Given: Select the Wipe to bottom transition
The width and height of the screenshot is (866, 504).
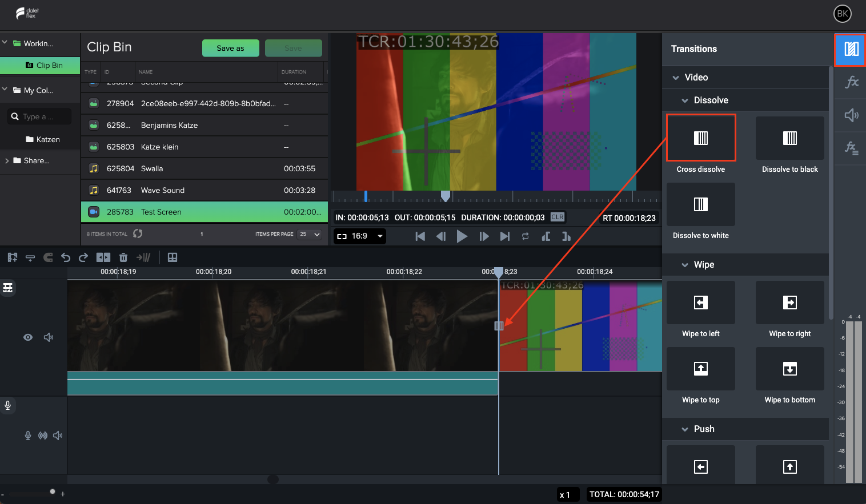Looking at the screenshot, I should (x=790, y=369).
